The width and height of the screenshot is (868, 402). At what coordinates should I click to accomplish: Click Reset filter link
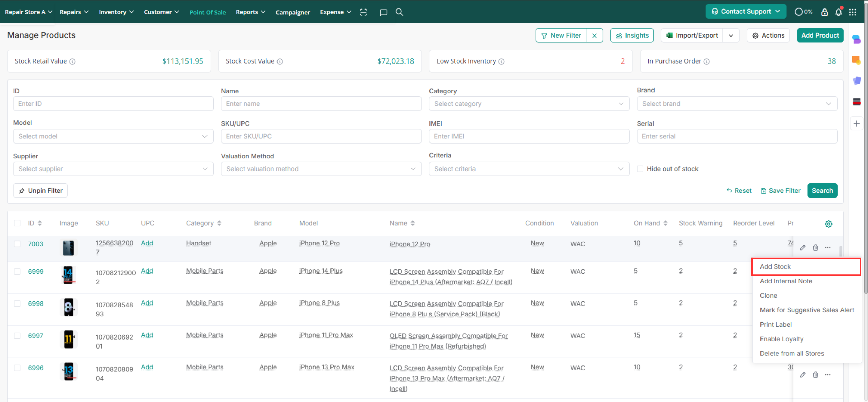(x=739, y=191)
